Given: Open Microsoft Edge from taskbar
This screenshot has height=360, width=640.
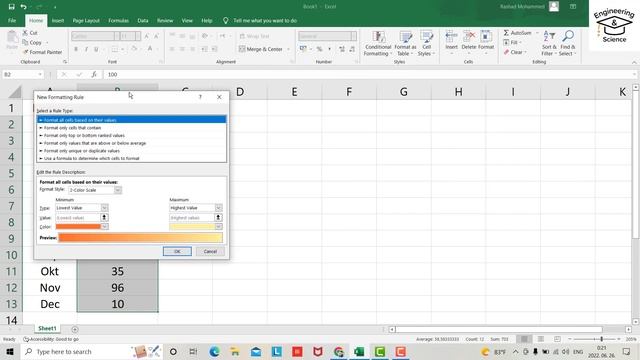Looking at the screenshot, I should (214, 351).
